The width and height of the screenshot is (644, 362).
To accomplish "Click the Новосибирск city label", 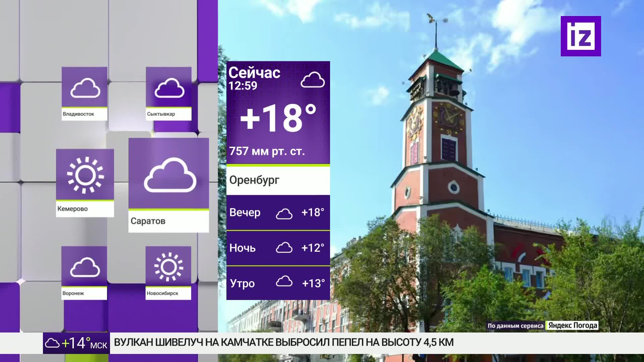I will tap(162, 293).
